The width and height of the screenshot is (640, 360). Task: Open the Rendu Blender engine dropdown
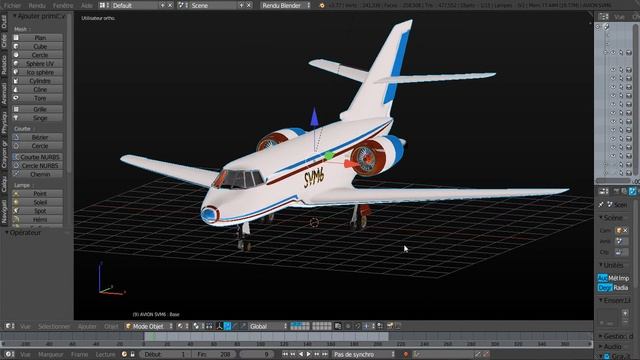(x=286, y=5)
